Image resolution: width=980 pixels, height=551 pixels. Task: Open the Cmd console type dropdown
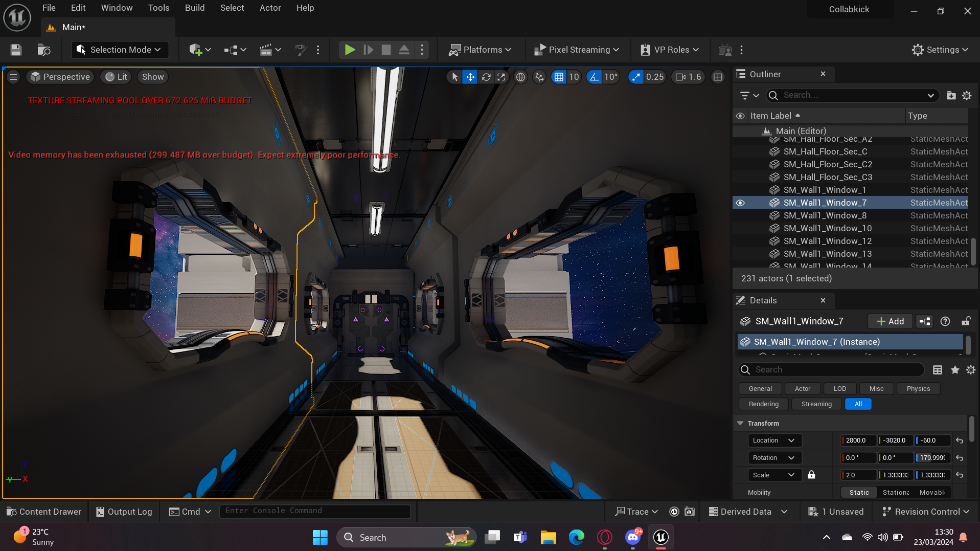pyautogui.click(x=190, y=512)
